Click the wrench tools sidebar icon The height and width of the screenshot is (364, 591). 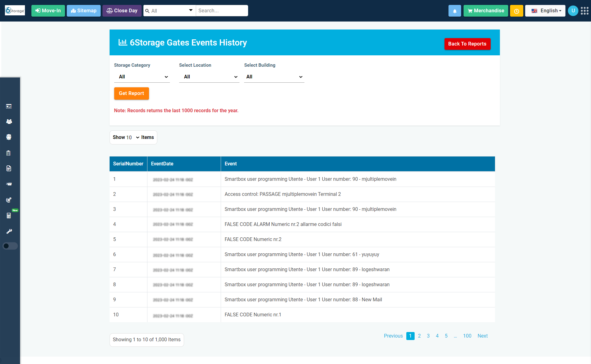9,231
